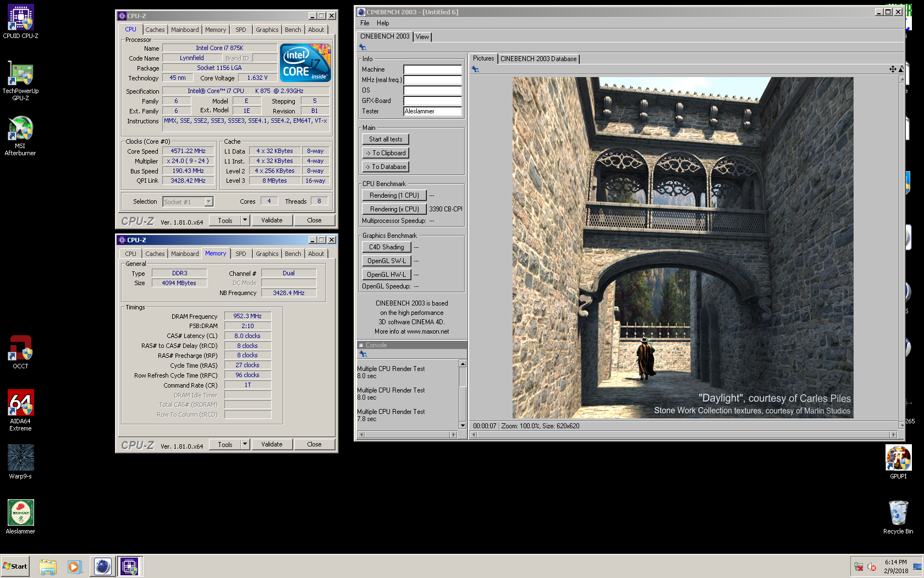Click the console scrollbar up arrow
This screenshot has width=924, height=578.
pos(463,364)
